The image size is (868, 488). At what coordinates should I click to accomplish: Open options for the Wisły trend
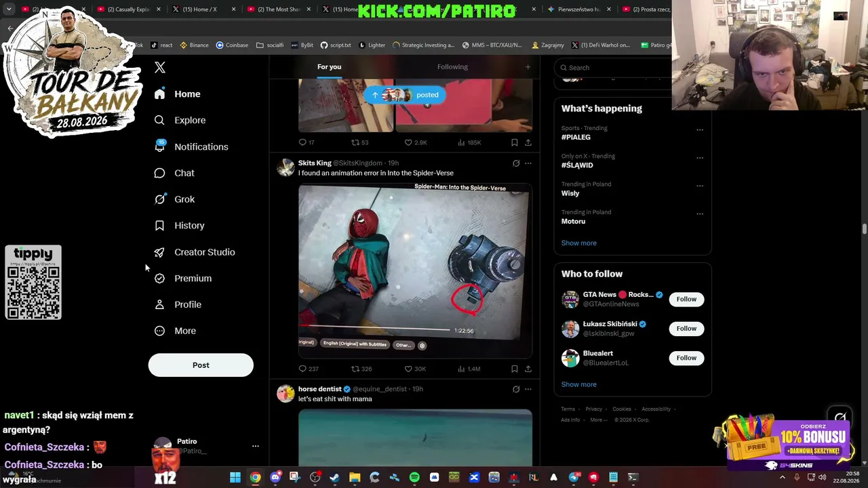pos(700,186)
